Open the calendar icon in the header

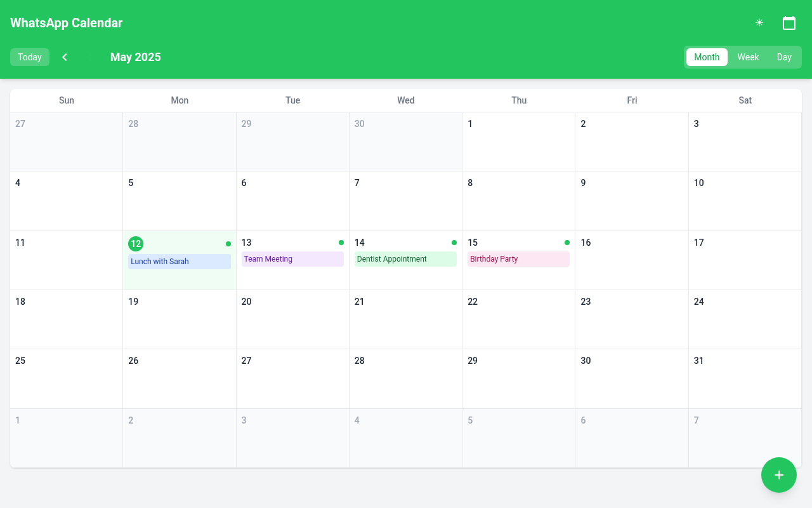[x=789, y=22]
